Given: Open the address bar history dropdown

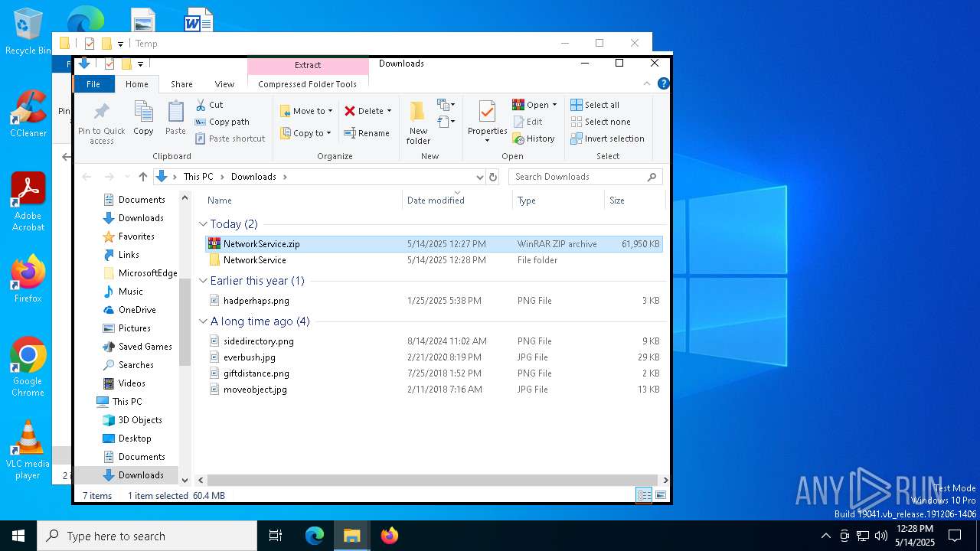Looking at the screenshot, I should click(480, 177).
